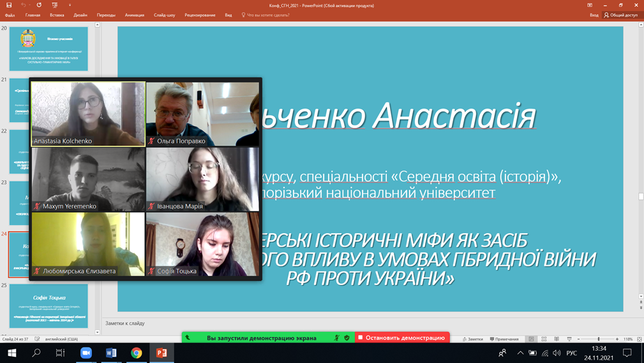Toggle microphone mute in Zoom sharing bar
The image size is (644, 363).
tap(336, 337)
